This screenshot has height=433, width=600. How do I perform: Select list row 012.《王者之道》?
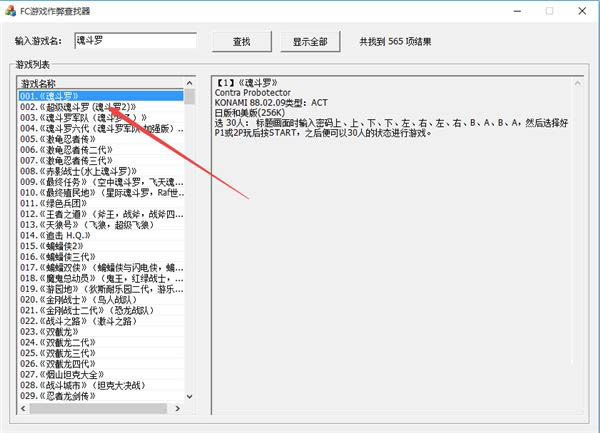[x=101, y=214]
